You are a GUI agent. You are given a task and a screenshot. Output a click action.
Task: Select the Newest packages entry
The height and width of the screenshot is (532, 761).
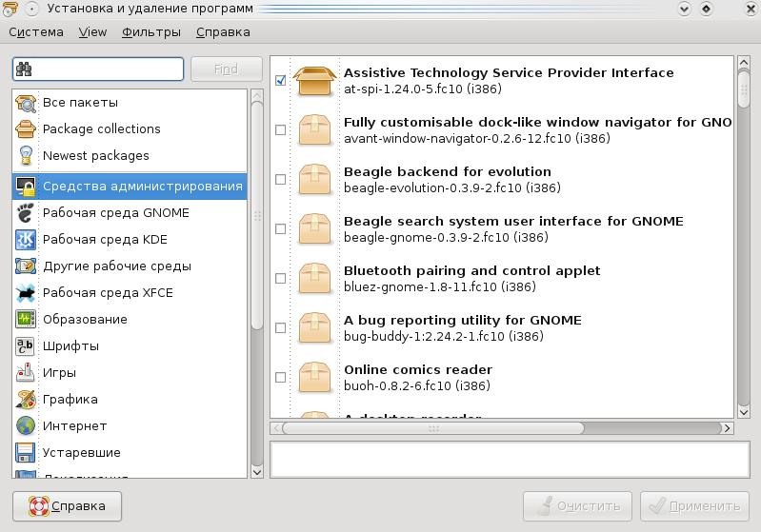pos(130,156)
